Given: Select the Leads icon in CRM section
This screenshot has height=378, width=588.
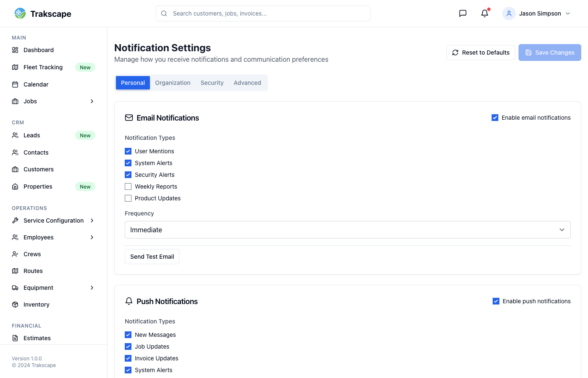Looking at the screenshot, I should pos(15,135).
